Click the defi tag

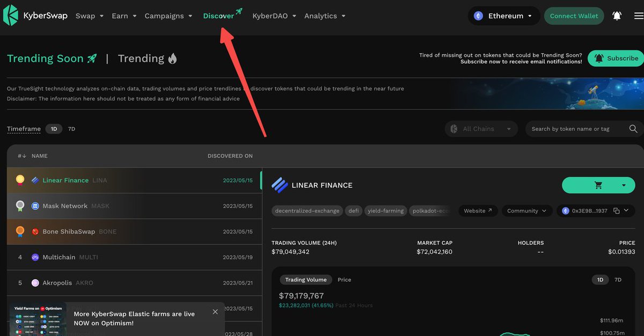pyautogui.click(x=354, y=211)
